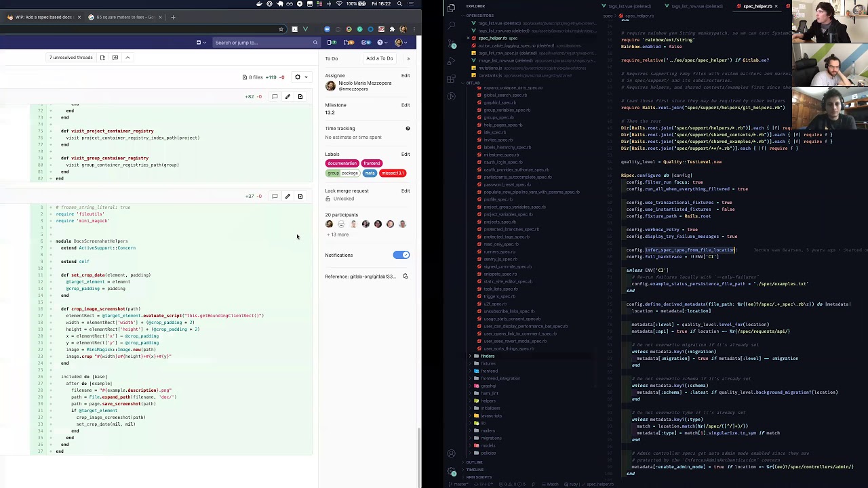Expand the OUTLINE section in VS Code
This screenshot has height=488, width=868.
(x=474, y=462)
